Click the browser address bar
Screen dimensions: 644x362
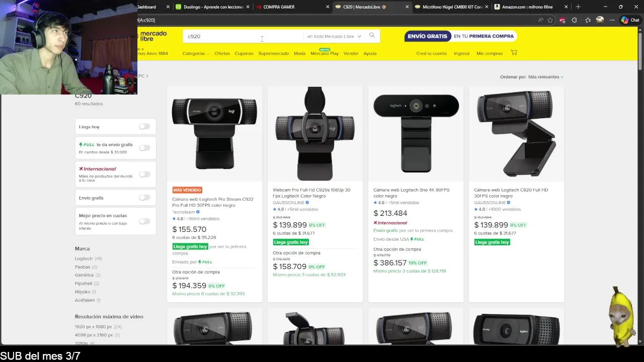(x=335, y=20)
